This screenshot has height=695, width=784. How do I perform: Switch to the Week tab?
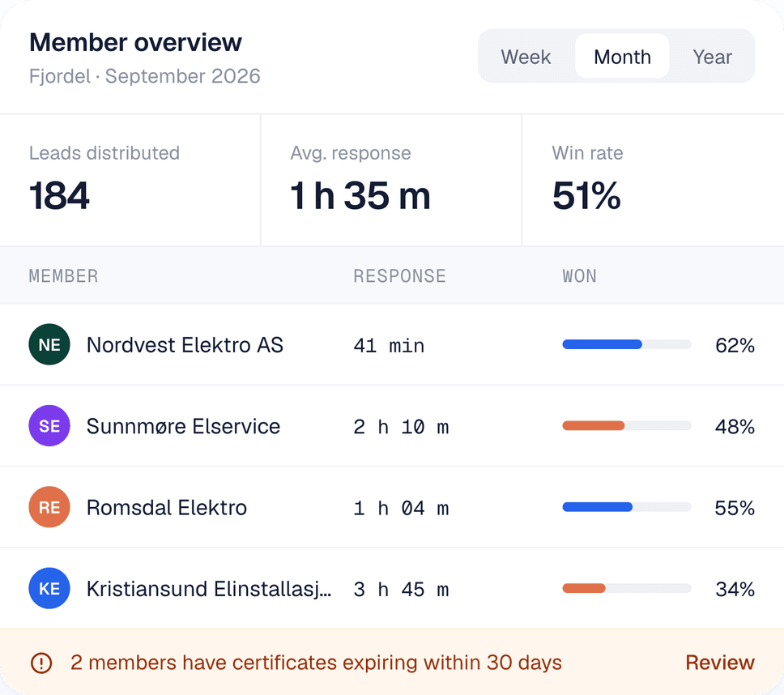pyautogui.click(x=526, y=57)
